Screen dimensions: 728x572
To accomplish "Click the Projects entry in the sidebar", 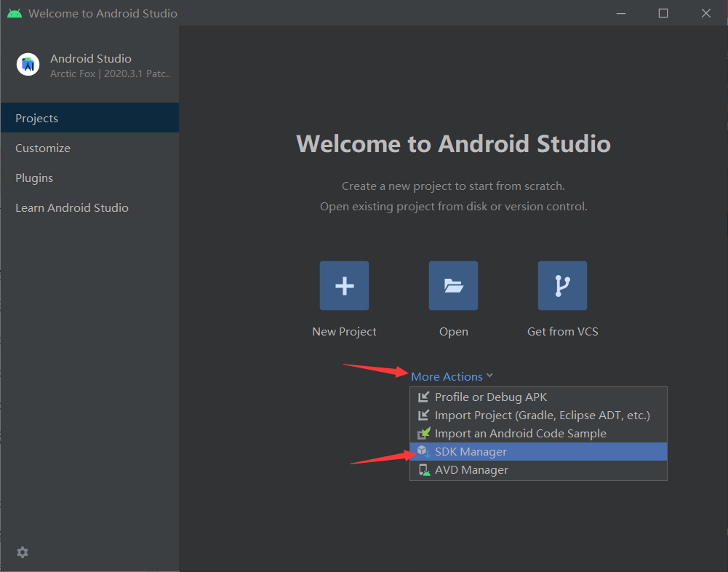I will click(36, 118).
